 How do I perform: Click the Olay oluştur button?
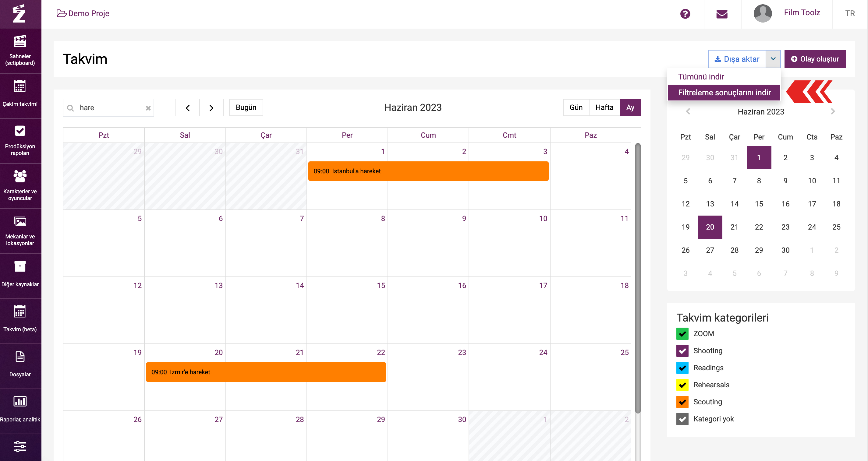coord(815,59)
